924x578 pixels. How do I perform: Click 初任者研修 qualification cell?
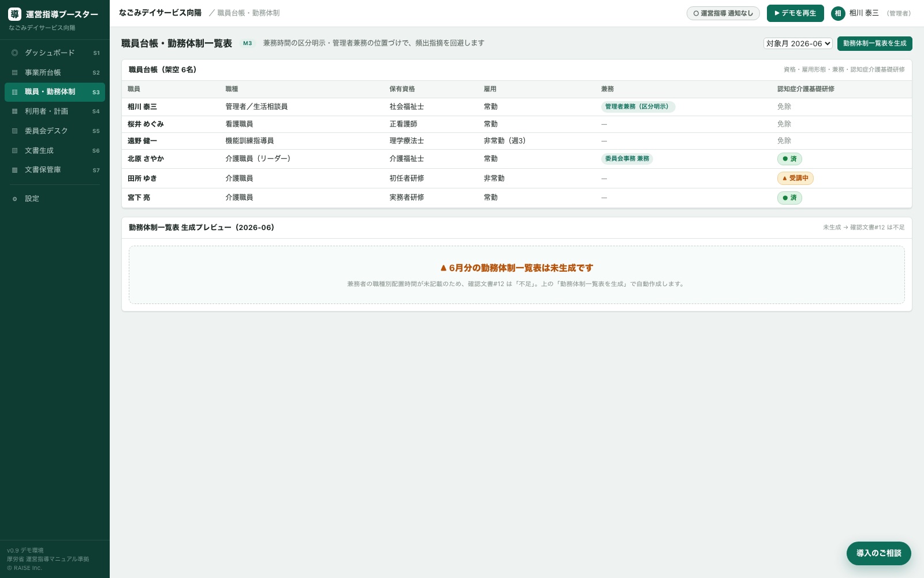coord(407,179)
